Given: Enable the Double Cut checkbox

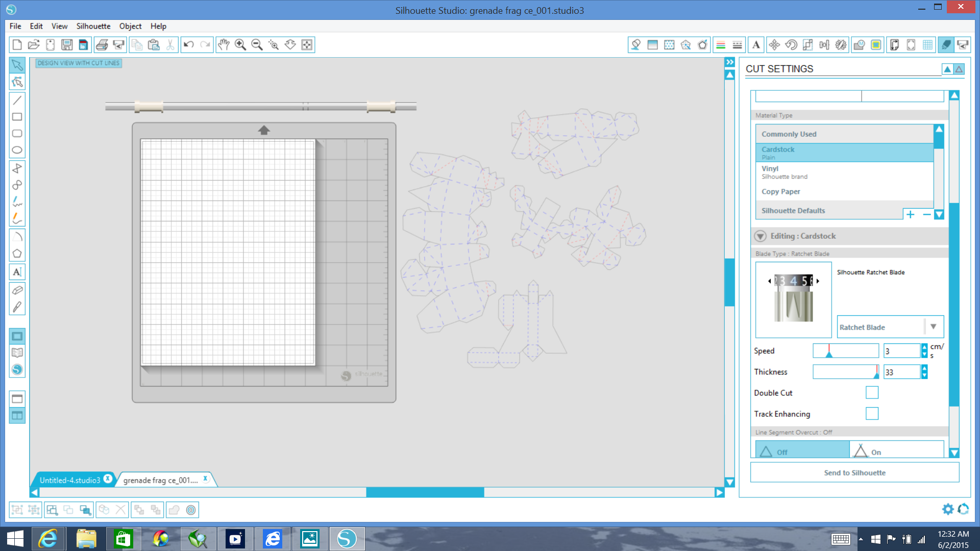Looking at the screenshot, I should 872,392.
